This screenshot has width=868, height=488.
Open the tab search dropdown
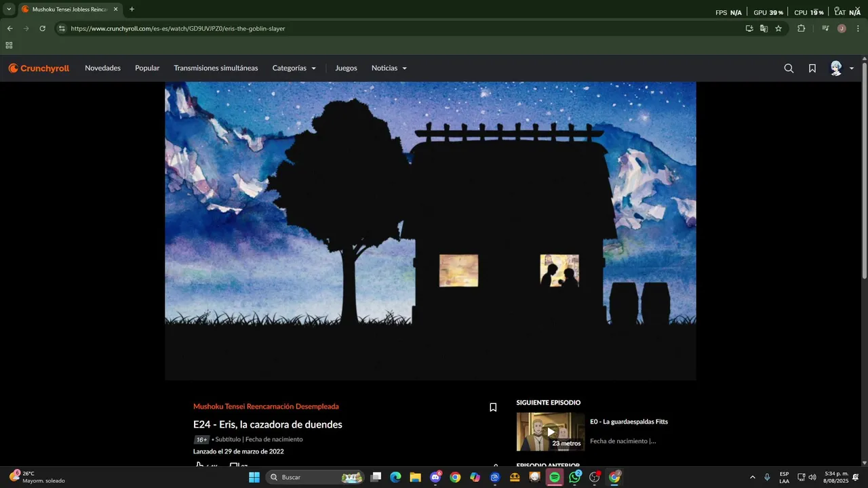coord(9,9)
